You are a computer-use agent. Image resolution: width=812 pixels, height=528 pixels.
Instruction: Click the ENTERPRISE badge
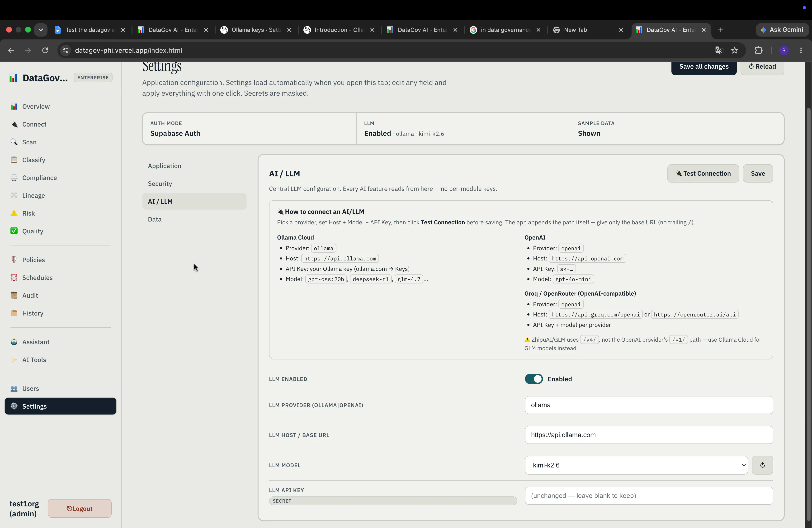point(93,77)
